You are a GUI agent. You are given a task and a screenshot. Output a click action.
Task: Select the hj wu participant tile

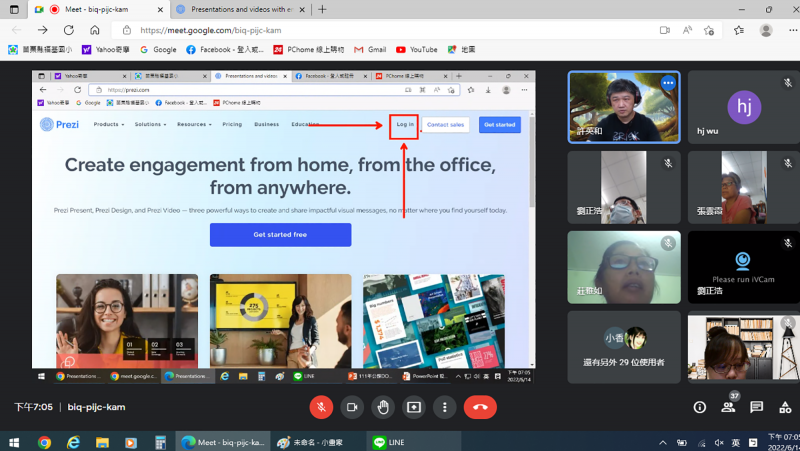(743, 108)
